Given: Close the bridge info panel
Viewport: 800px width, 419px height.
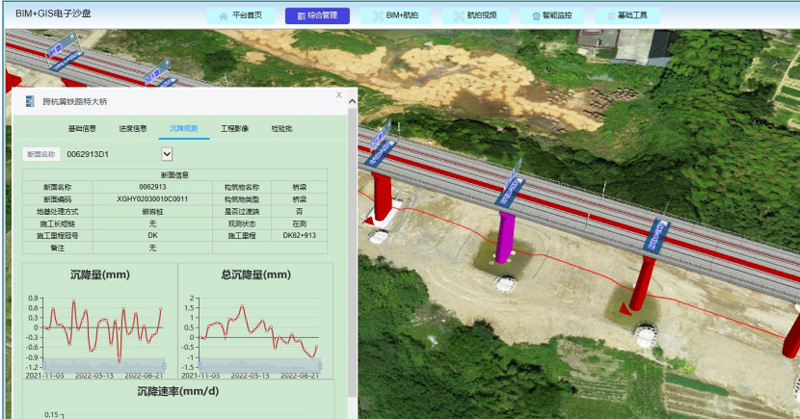Looking at the screenshot, I should 339,95.
